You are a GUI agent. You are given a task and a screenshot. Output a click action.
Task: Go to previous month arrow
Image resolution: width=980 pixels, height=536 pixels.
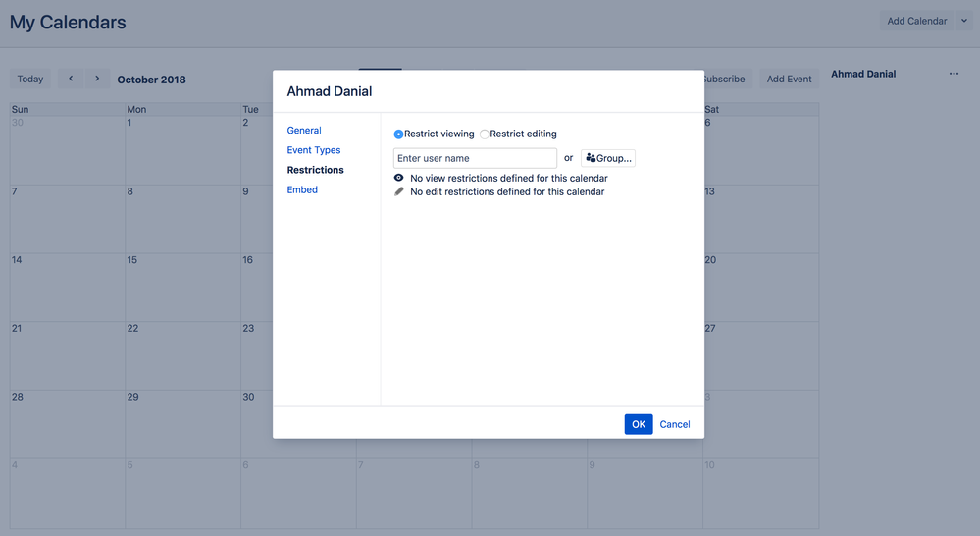pyautogui.click(x=71, y=79)
